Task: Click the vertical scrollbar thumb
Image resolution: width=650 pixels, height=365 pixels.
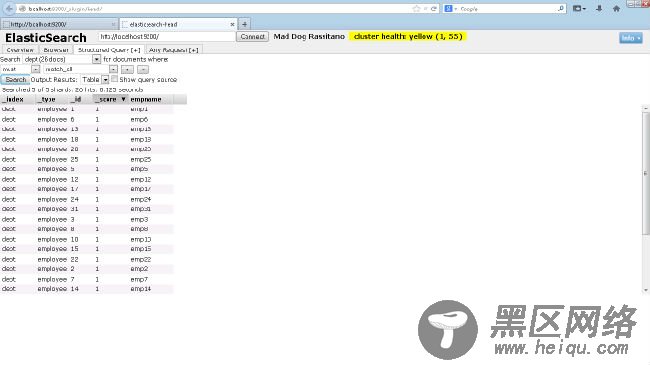Action: [x=646, y=173]
